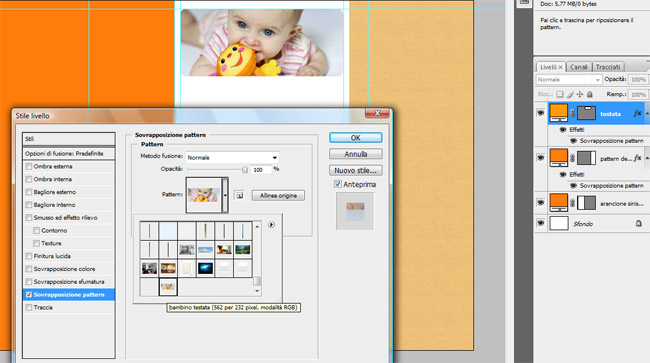The width and height of the screenshot is (650, 363).
Task: Click the link icon on testata layer
Action: [x=572, y=113]
